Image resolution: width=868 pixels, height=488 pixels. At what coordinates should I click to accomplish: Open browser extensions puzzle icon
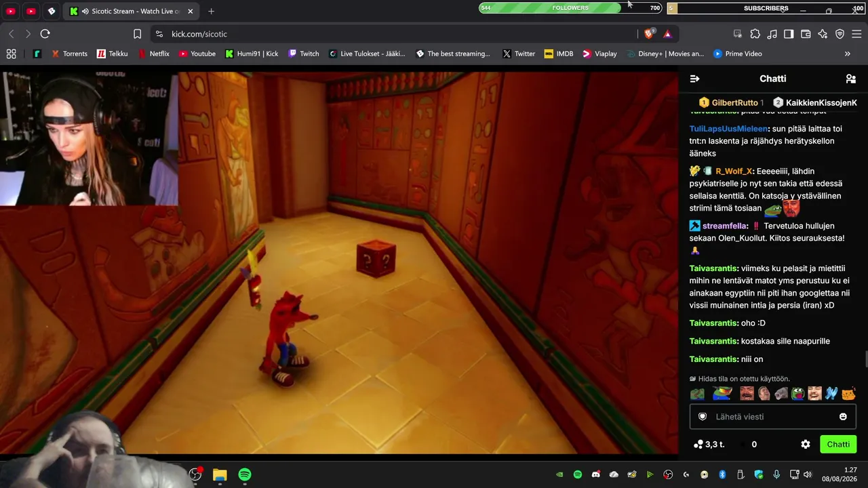coord(755,34)
